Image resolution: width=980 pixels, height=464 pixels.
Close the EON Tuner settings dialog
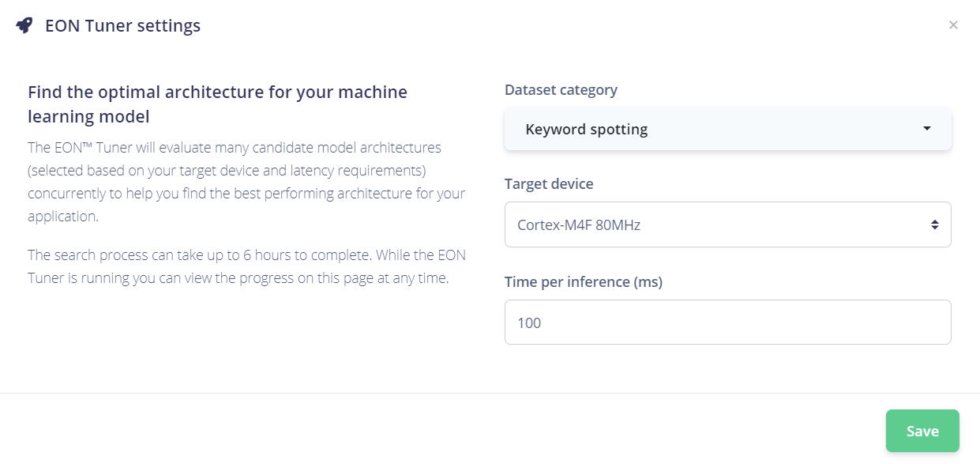953,25
